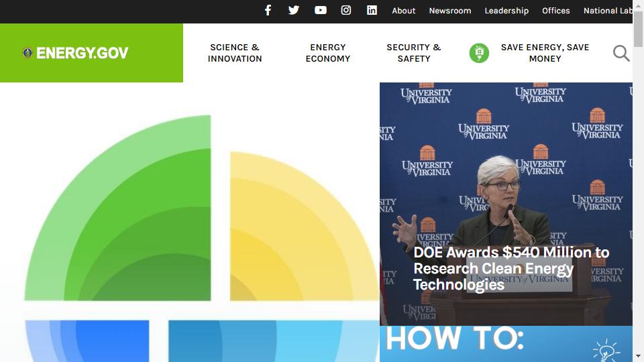The image size is (644, 362).
Task: Read DOE Awards $540 Million headline
Action: point(511,268)
